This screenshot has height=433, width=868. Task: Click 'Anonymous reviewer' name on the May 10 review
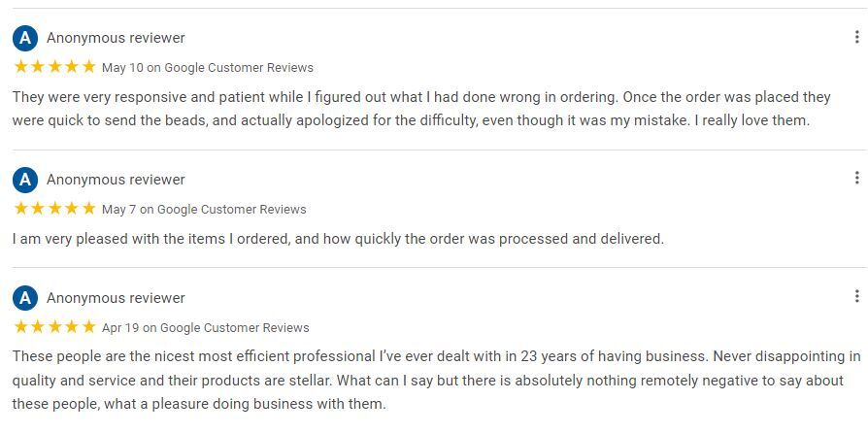point(116,38)
